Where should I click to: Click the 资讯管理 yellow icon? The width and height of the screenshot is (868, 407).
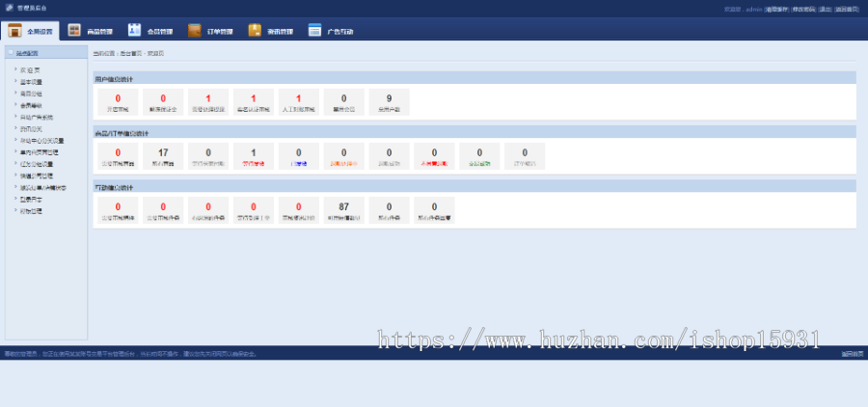(255, 31)
